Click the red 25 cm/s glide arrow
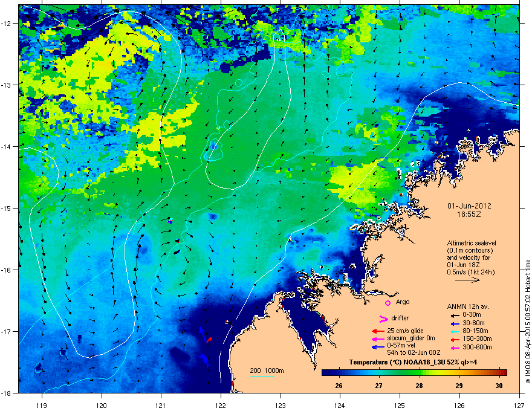 (x=378, y=331)
